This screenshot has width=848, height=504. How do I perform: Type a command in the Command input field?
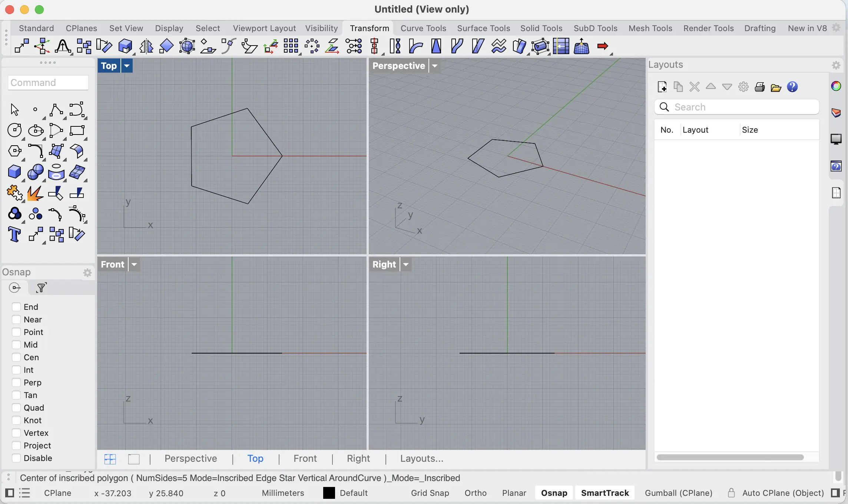[x=47, y=82]
